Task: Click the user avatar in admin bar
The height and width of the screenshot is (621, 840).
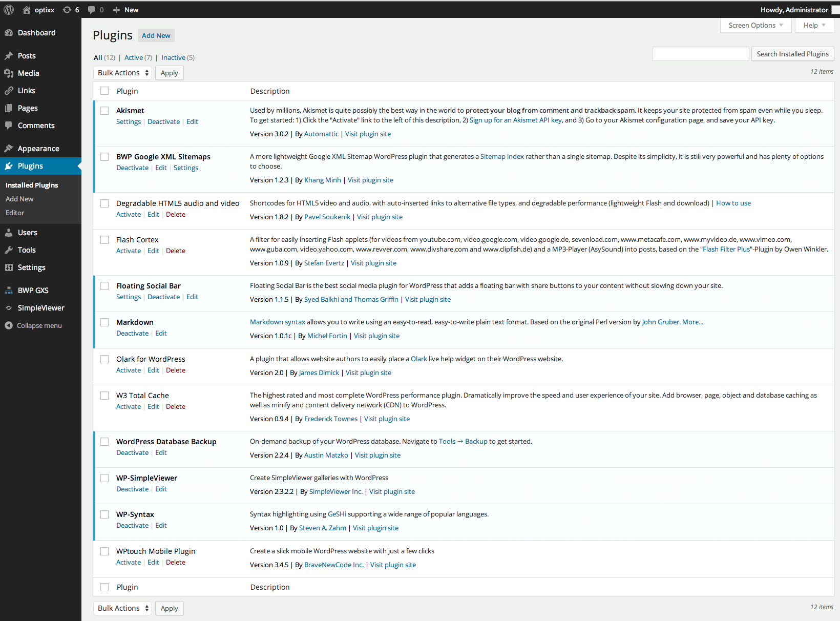Action: point(835,10)
